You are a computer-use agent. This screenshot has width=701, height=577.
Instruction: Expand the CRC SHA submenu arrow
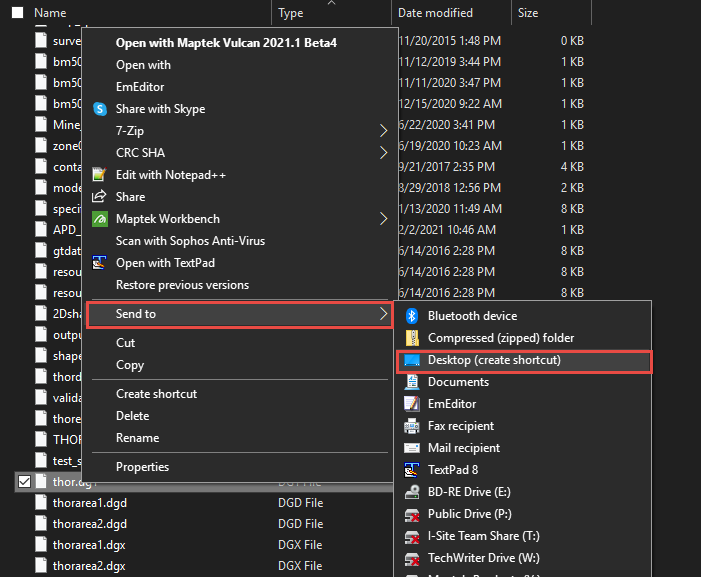tap(383, 153)
